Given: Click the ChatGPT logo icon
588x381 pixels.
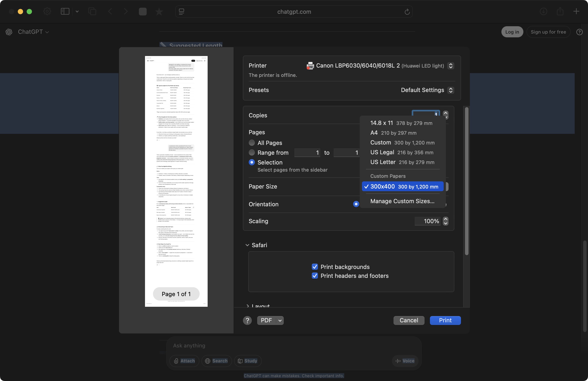Looking at the screenshot, I should point(9,32).
